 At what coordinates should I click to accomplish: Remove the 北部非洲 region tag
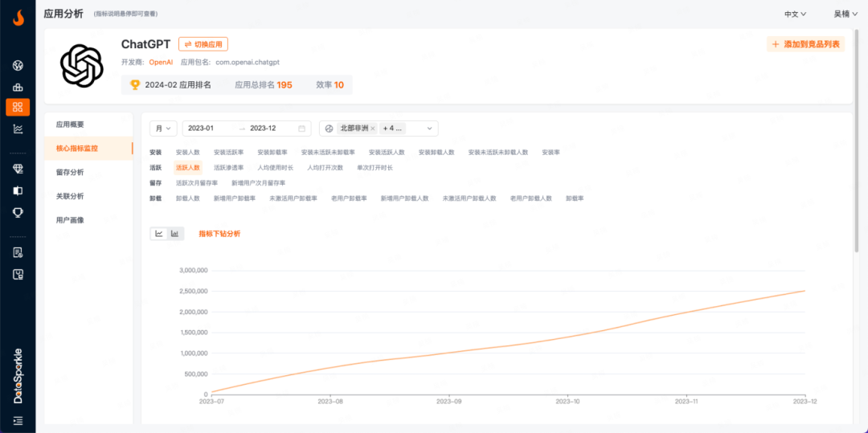point(373,129)
